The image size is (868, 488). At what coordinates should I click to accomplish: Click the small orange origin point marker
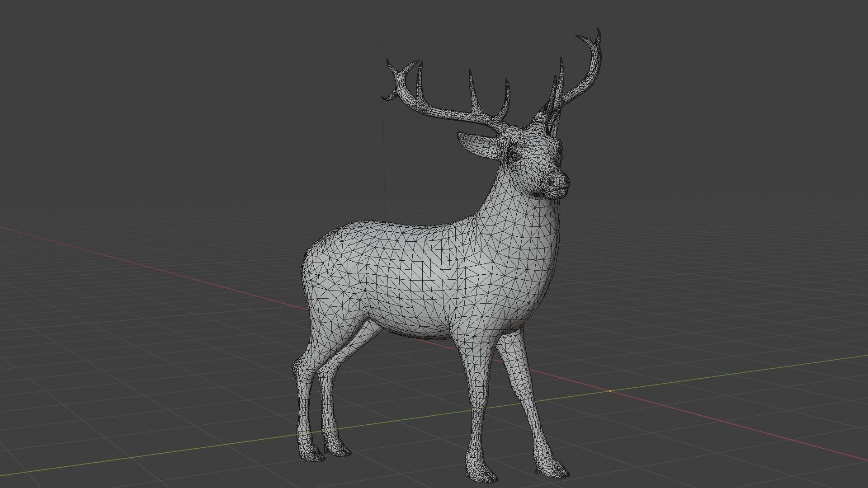coord(610,391)
